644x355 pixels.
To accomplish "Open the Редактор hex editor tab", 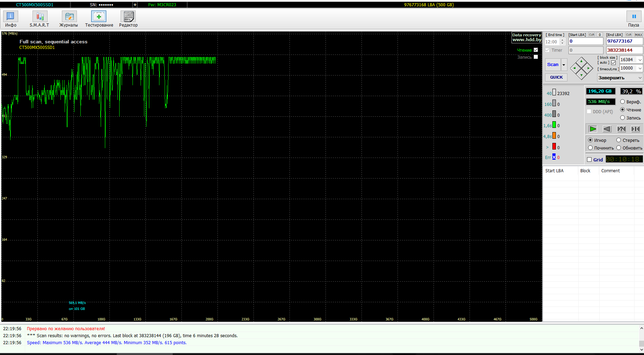I will [128, 19].
